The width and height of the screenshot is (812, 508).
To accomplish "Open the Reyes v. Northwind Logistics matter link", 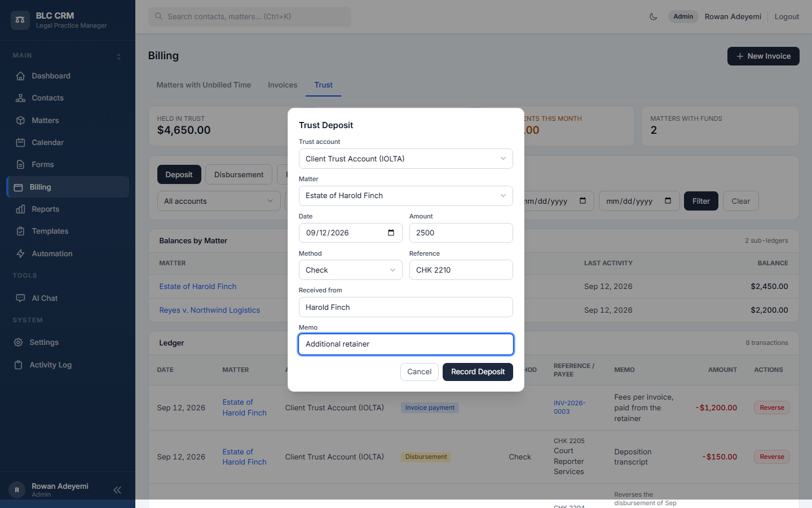I will pyautogui.click(x=210, y=310).
